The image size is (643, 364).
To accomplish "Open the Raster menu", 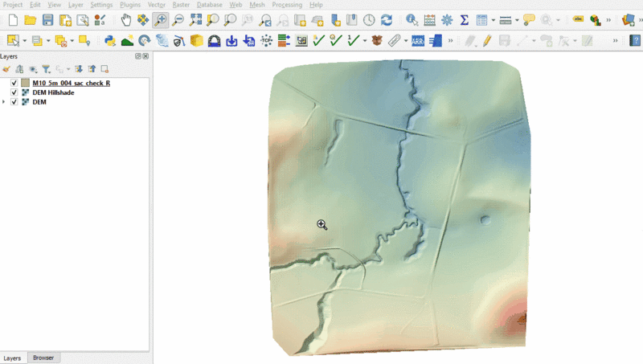I will 180,5.
